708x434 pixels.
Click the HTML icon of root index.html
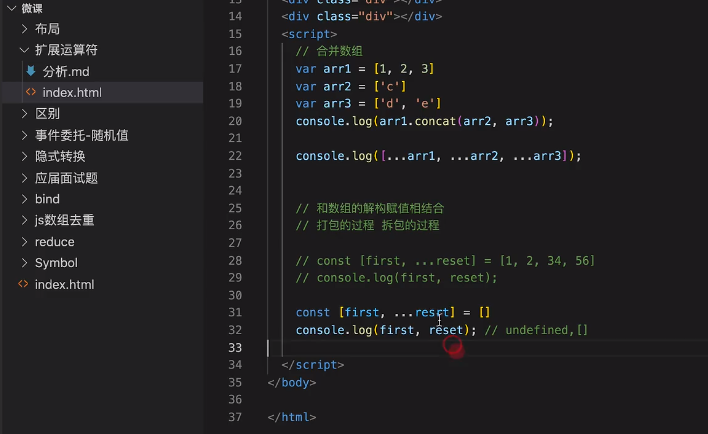[x=23, y=284]
